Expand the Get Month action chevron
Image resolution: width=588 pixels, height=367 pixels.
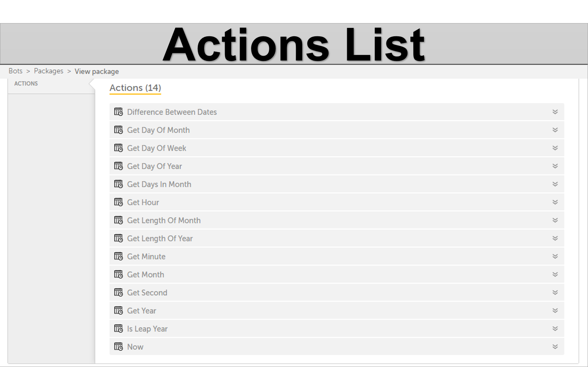(555, 275)
